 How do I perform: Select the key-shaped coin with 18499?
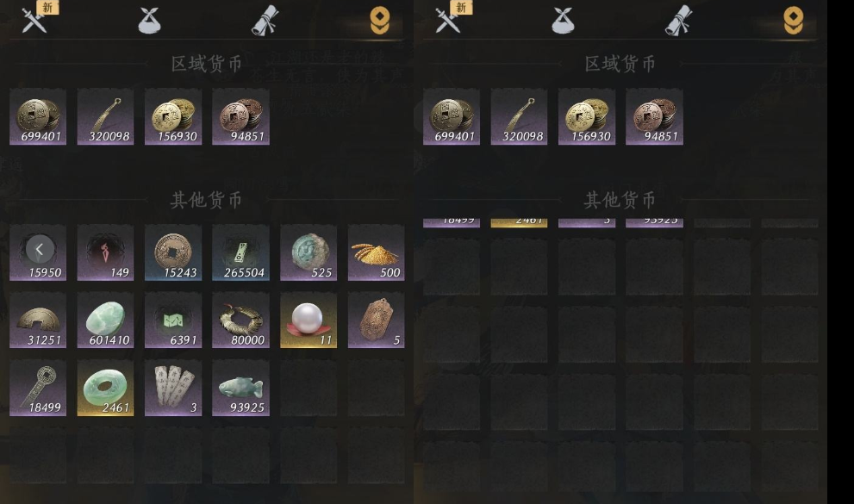(x=38, y=388)
